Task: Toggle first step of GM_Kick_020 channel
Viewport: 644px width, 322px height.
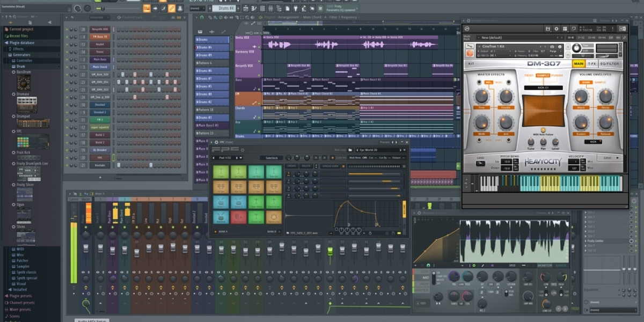Action: click(120, 75)
